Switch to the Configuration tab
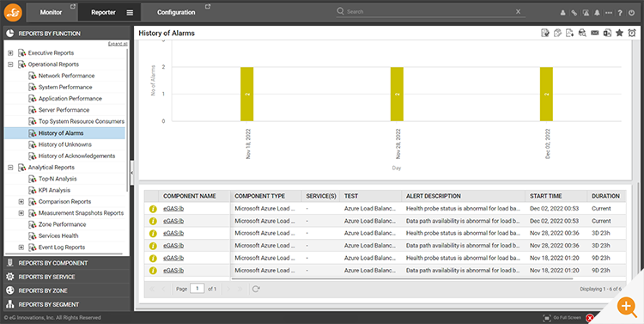644x324 pixels. coord(176,12)
